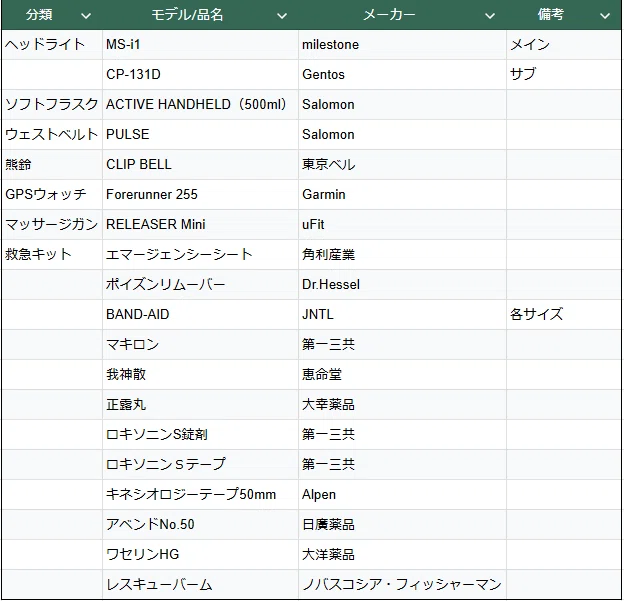
Task: Click the GPSウォッチ category cell
Action: (52, 194)
